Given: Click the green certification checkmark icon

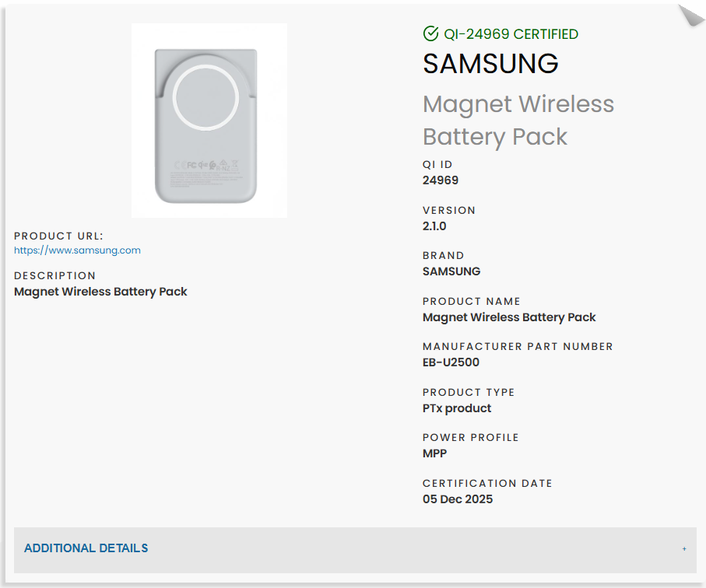Looking at the screenshot, I should (430, 33).
